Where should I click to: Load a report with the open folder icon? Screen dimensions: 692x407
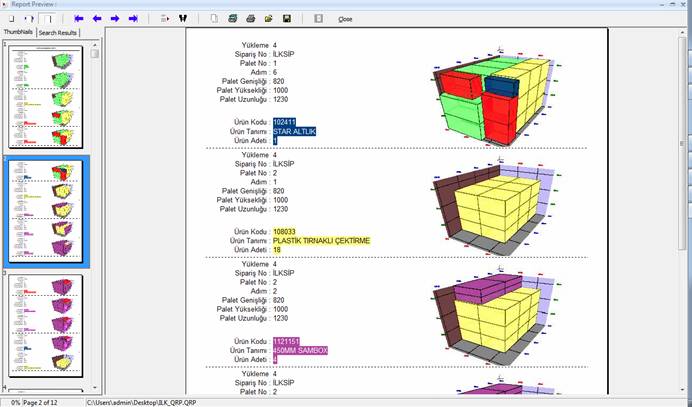268,18
